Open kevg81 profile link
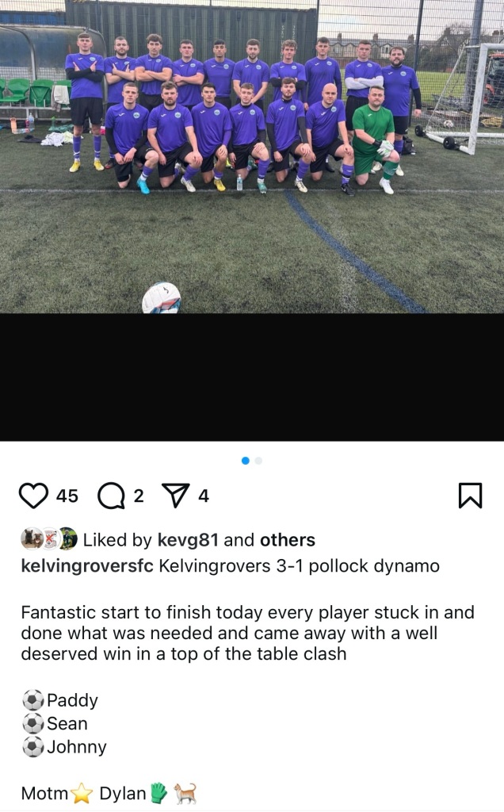 click(x=188, y=540)
